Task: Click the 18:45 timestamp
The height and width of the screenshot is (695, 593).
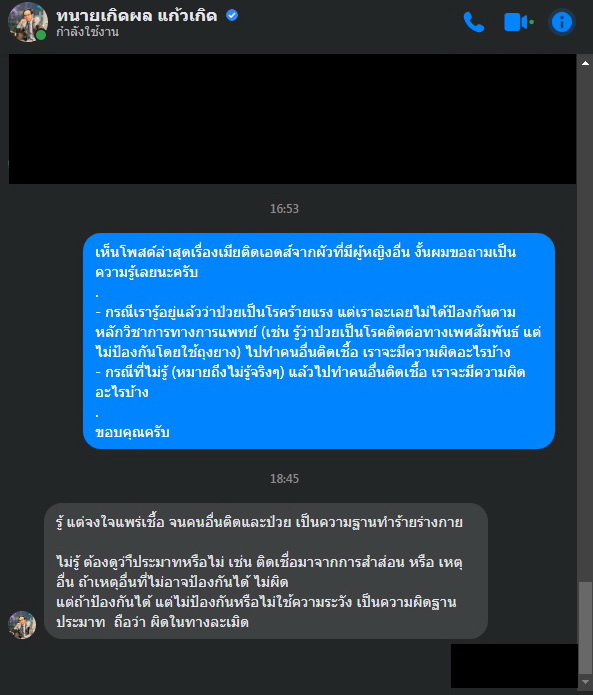Action: [x=284, y=479]
